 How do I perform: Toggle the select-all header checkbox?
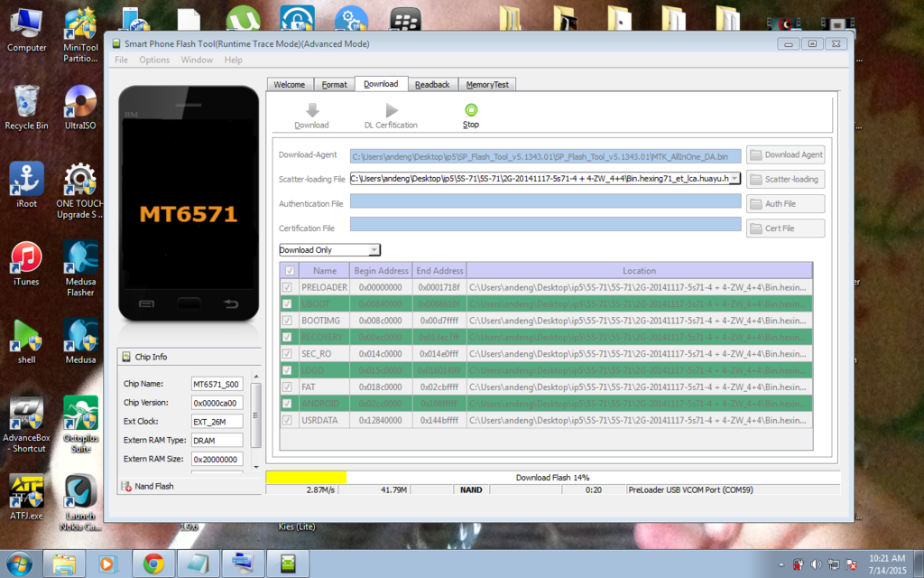pos(290,271)
